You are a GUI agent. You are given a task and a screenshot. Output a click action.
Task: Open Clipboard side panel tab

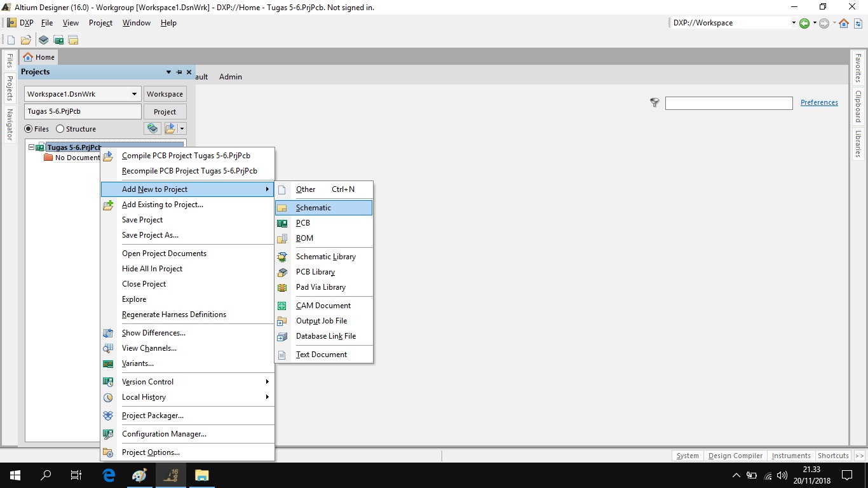[857, 106]
